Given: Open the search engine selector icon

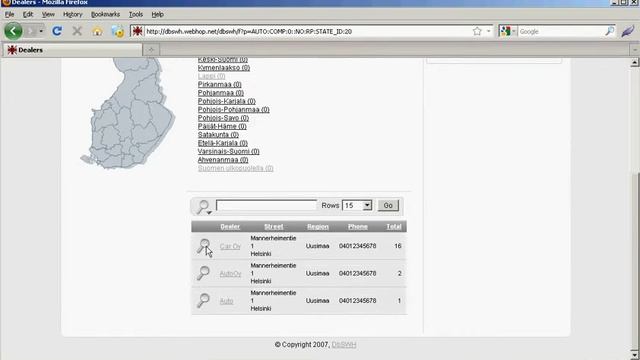Looking at the screenshot, I should [x=507, y=31].
